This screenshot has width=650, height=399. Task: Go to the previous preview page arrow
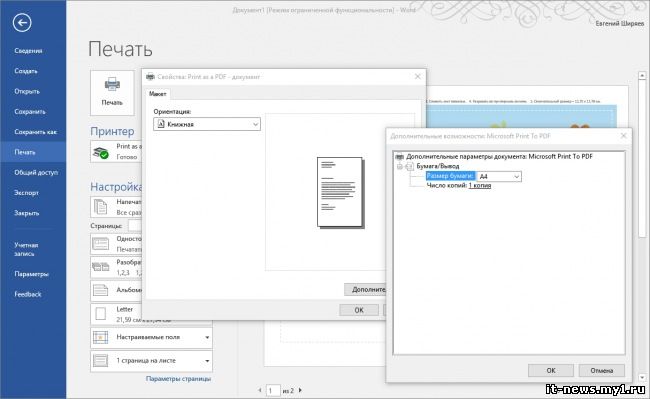[x=260, y=390]
